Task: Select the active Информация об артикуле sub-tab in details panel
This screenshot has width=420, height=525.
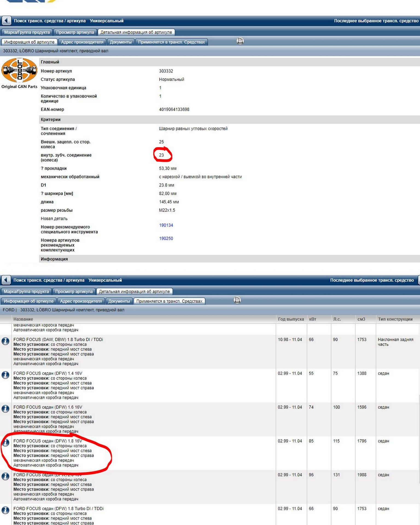Action: 29,42
